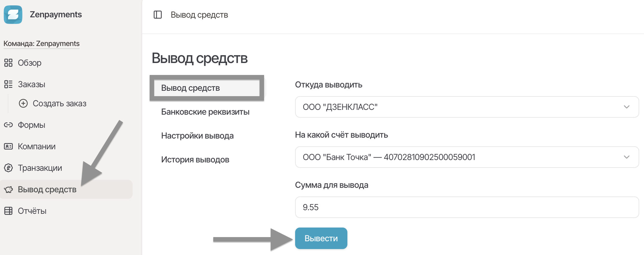Switch to Банковские реквизиты tab

[x=205, y=112]
